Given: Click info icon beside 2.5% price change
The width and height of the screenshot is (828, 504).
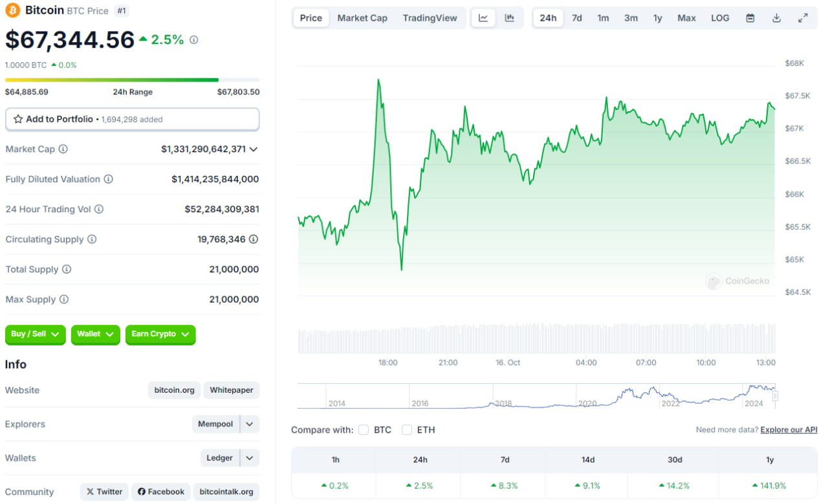Looking at the screenshot, I should 193,40.
